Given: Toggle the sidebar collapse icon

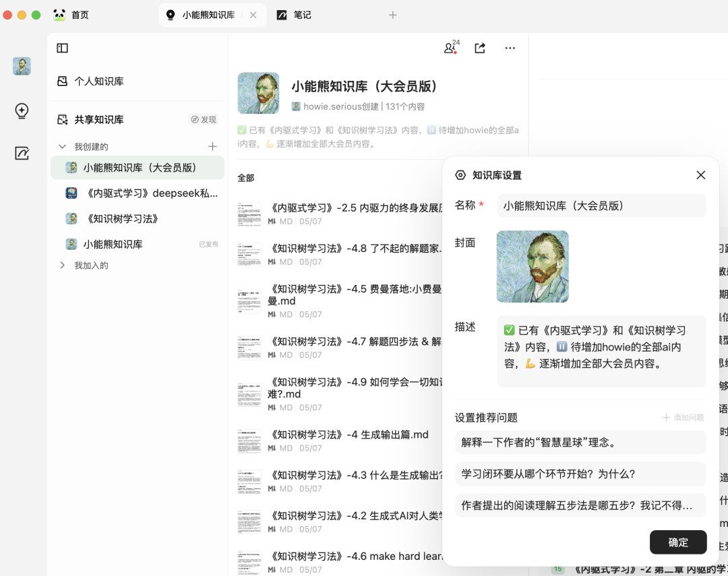Looking at the screenshot, I should (x=62, y=48).
